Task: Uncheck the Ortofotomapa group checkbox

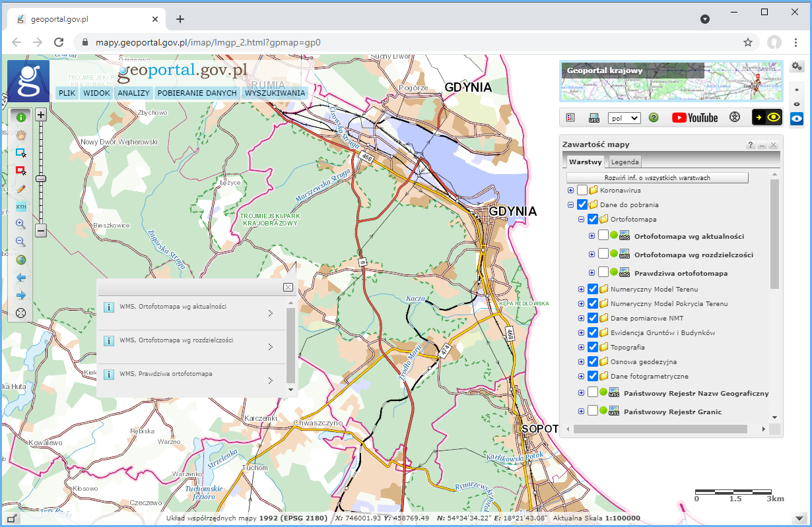Action: pyautogui.click(x=593, y=219)
